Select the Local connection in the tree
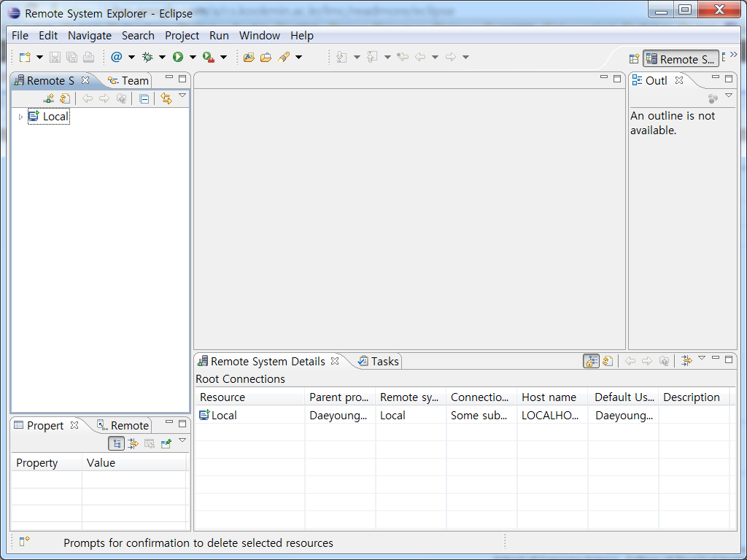 click(x=49, y=117)
